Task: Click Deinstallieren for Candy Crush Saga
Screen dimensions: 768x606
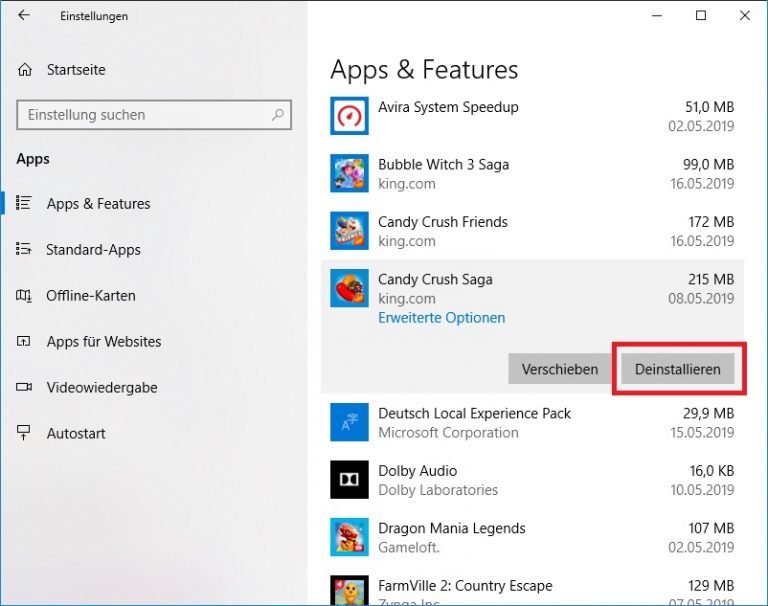Action: click(x=678, y=369)
